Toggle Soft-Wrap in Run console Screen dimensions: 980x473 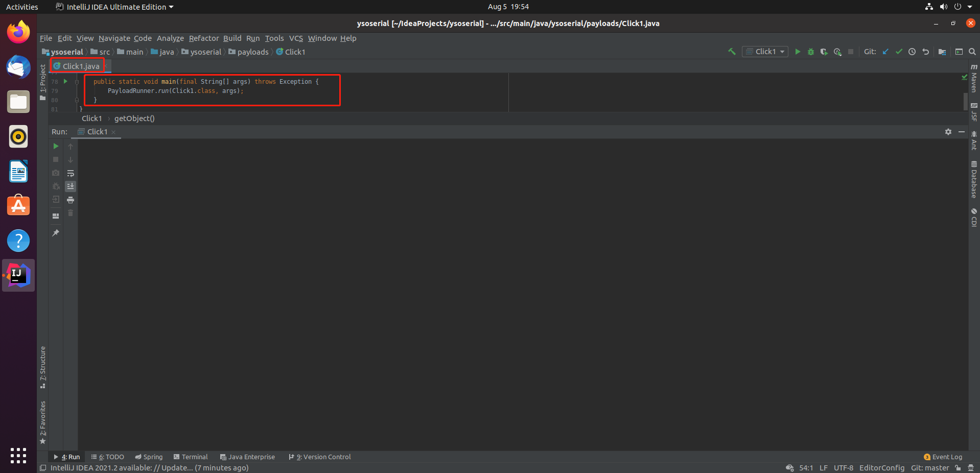[x=71, y=173]
